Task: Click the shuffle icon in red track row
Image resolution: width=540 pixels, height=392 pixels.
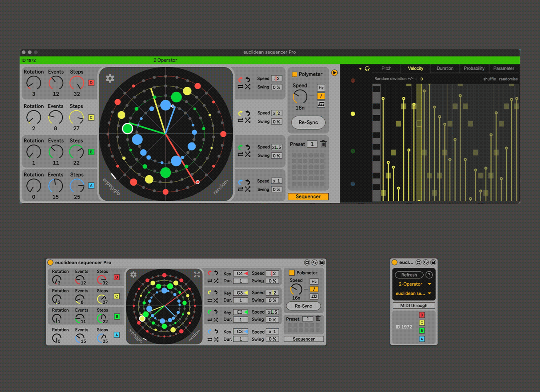Action: pos(248,87)
